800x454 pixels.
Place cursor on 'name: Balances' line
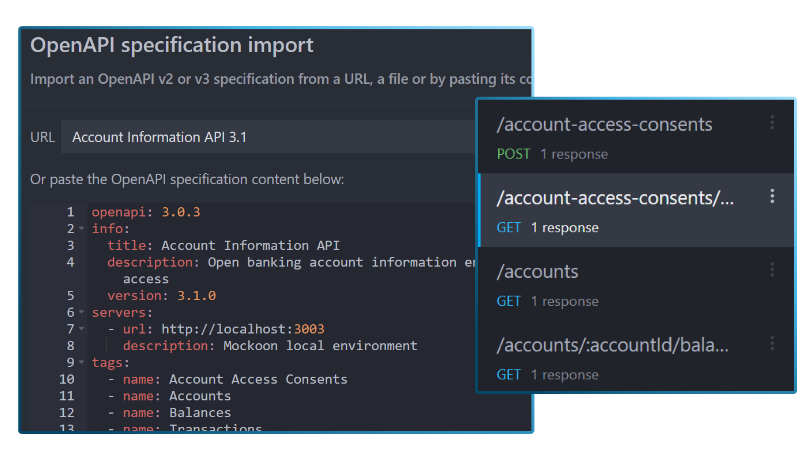tap(177, 413)
